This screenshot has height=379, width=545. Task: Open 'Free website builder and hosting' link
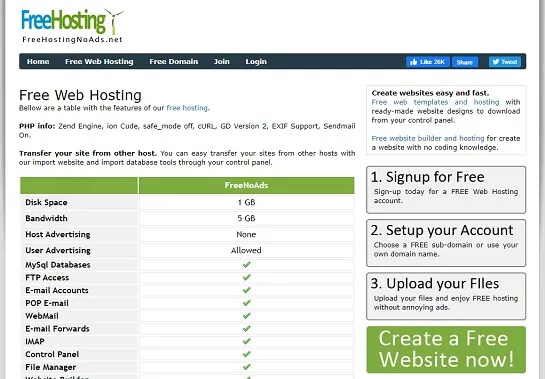click(x=428, y=138)
